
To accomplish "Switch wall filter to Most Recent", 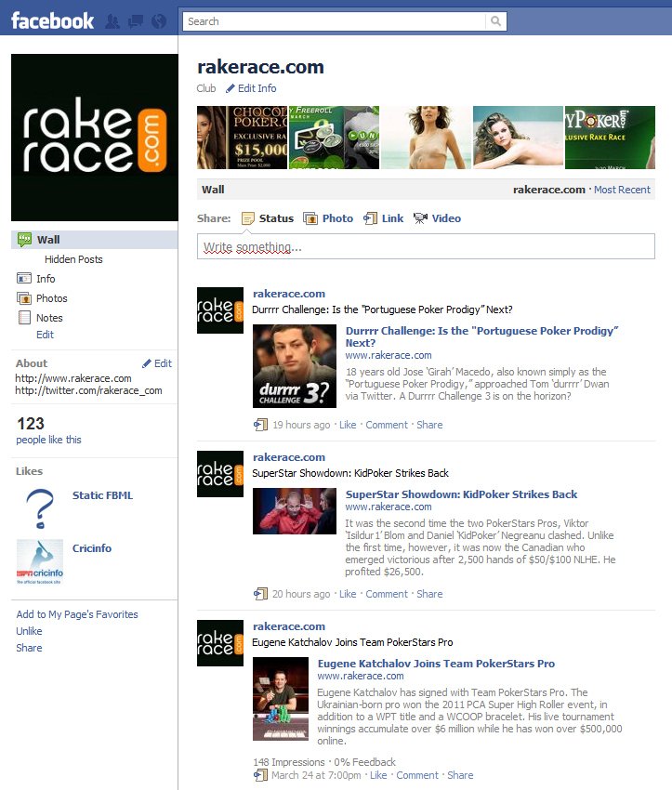I will pos(622,190).
